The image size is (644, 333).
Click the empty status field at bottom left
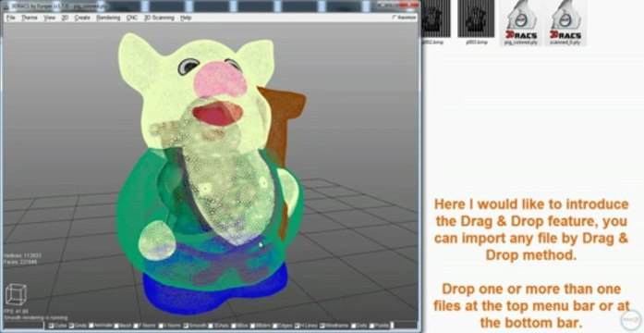tap(23, 326)
